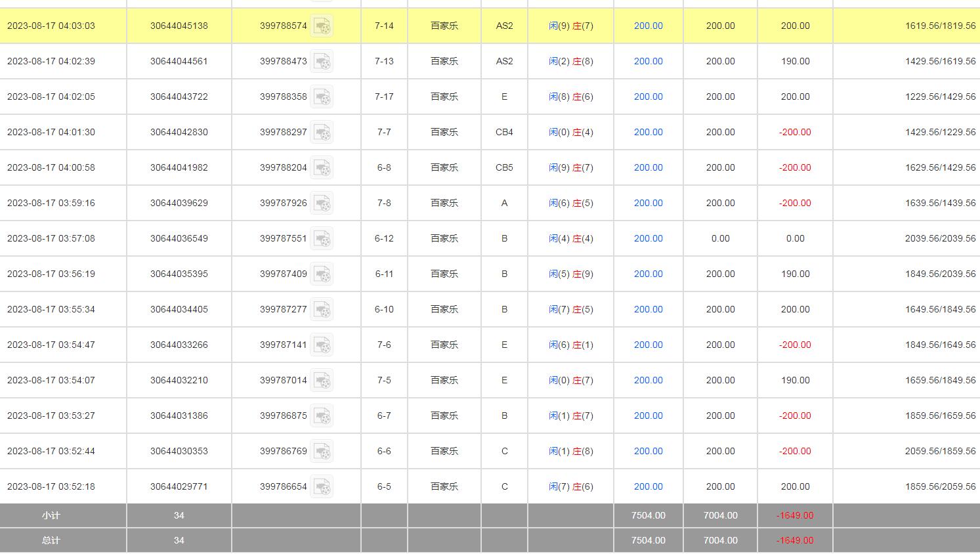Click blue 200.00 bet link for order 30644032210

(649, 380)
